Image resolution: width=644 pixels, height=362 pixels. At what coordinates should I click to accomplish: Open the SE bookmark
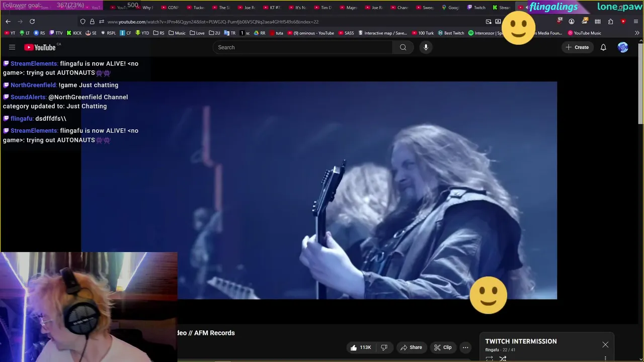click(91, 33)
